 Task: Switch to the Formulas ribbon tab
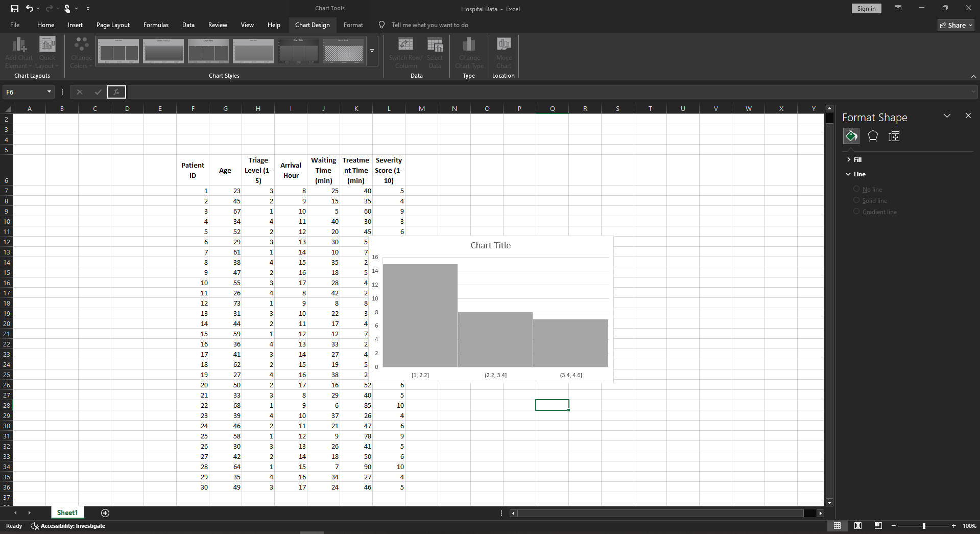(x=156, y=25)
